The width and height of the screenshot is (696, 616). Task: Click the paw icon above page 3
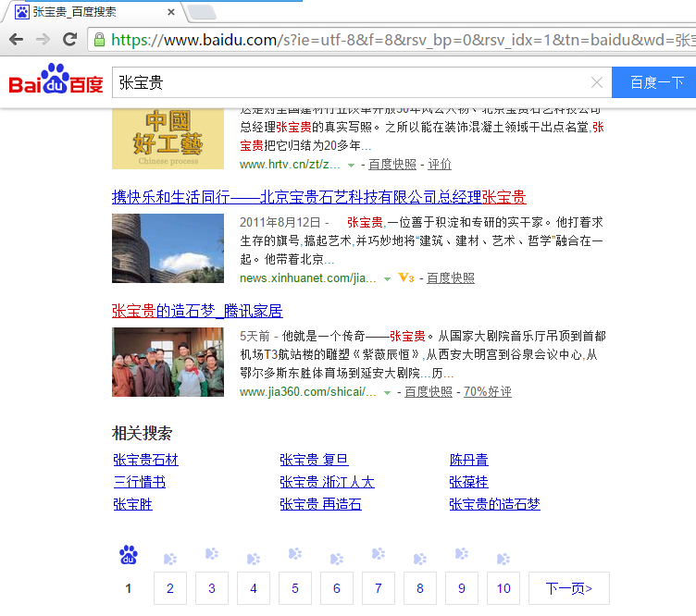tap(212, 553)
